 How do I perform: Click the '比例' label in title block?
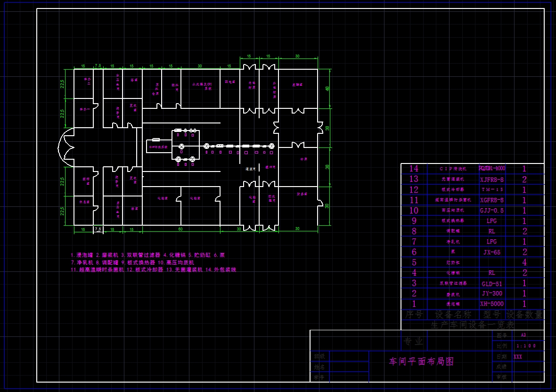(502, 345)
